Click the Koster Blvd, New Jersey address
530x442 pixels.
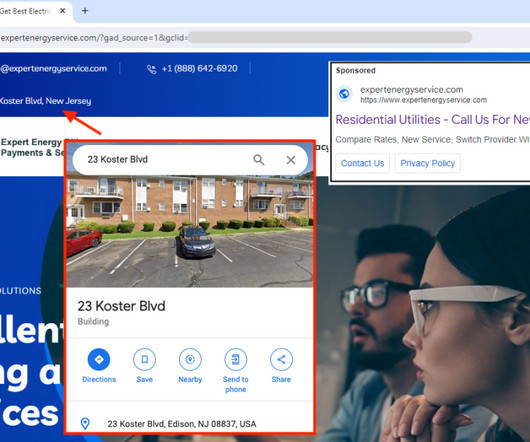pos(45,101)
